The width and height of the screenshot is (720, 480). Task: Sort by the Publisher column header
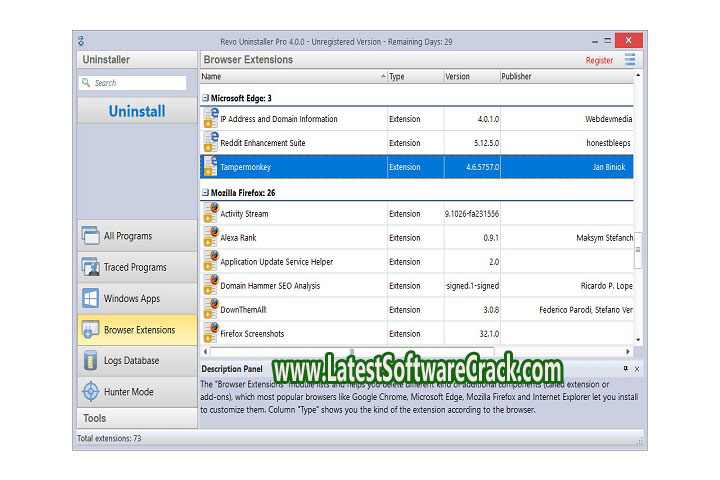[x=567, y=76]
